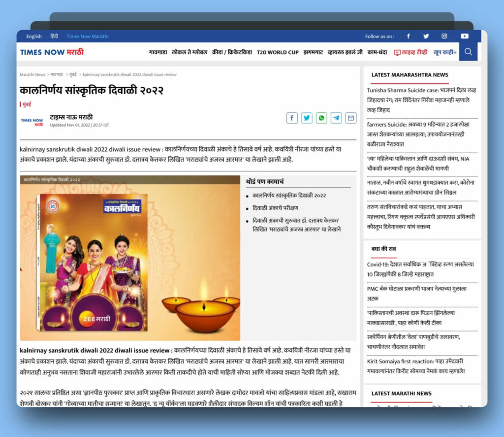Share article on Facebook share button
The width and height of the screenshot is (504, 437).
pyautogui.click(x=292, y=118)
